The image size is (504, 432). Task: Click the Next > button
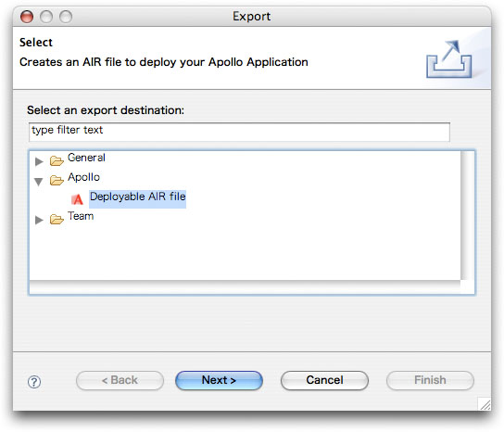click(x=219, y=380)
